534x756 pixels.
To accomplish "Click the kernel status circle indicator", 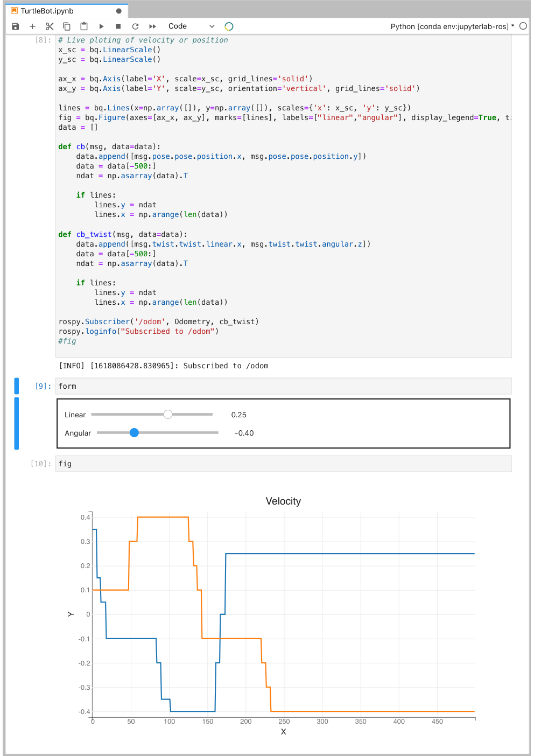I will click(523, 26).
